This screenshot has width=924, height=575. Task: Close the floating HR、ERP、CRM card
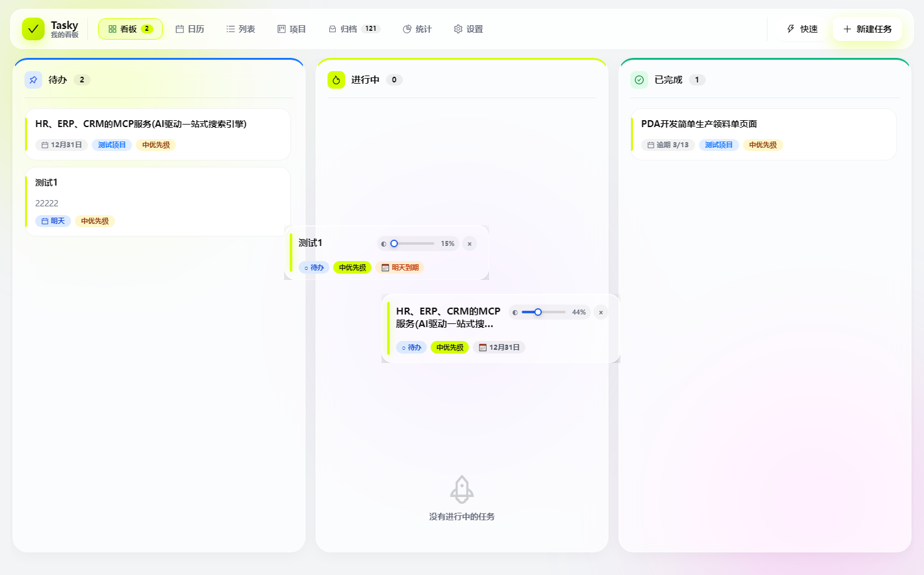tap(601, 313)
